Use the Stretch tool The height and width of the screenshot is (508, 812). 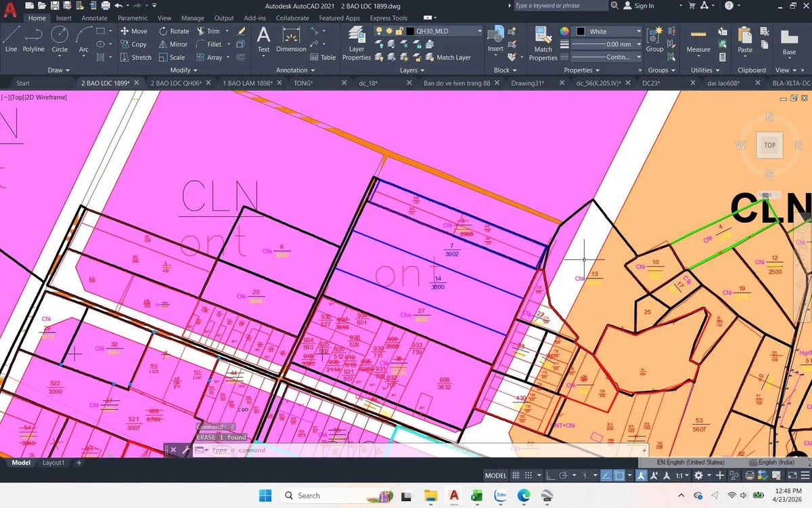(135, 58)
